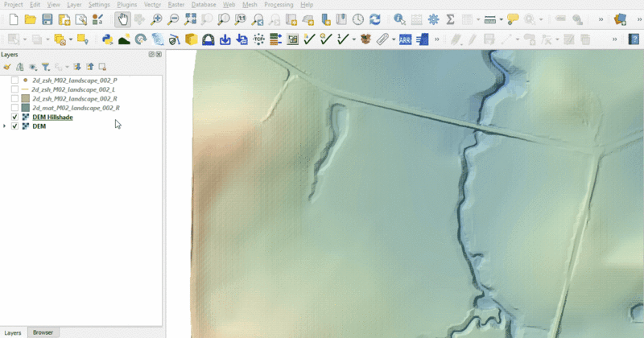Open the Filter Legend dropdown in Layers panel
This screenshot has width=644, height=338.
pos(47,67)
